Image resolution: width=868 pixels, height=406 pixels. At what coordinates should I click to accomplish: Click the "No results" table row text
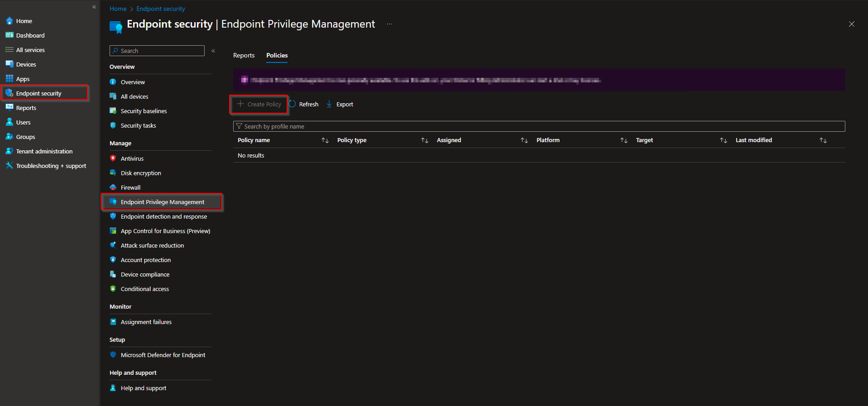(251, 155)
